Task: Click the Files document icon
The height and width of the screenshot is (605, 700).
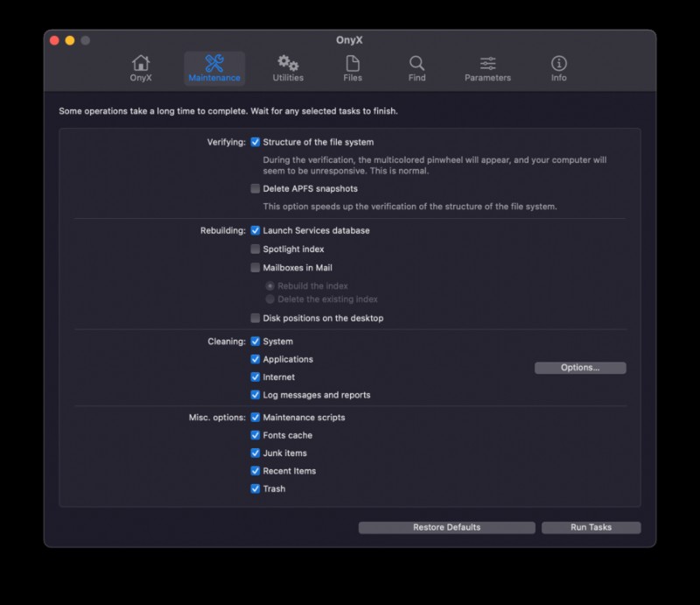Action: coord(352,68)
